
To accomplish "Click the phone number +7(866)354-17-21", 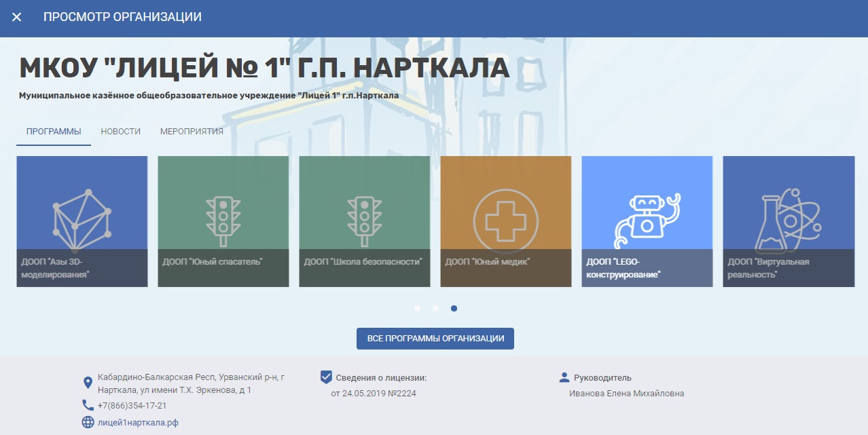I will (x=132, y=406).
